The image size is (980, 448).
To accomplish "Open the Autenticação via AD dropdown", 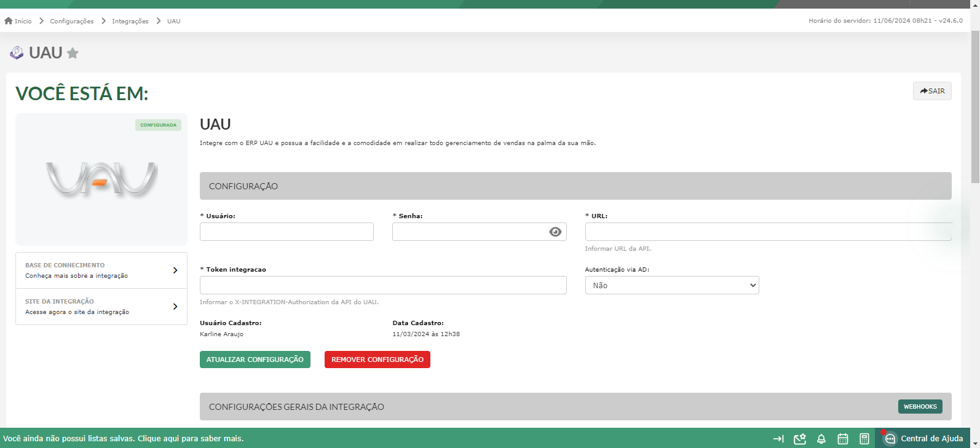I will point(672,285).
